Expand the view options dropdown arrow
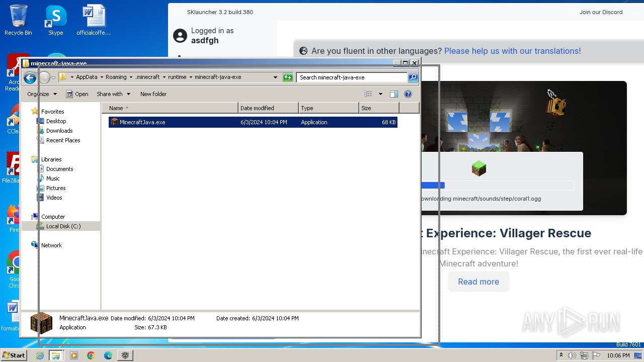Image resolution: width=644 pixels, height=362 pixels. 380,94
